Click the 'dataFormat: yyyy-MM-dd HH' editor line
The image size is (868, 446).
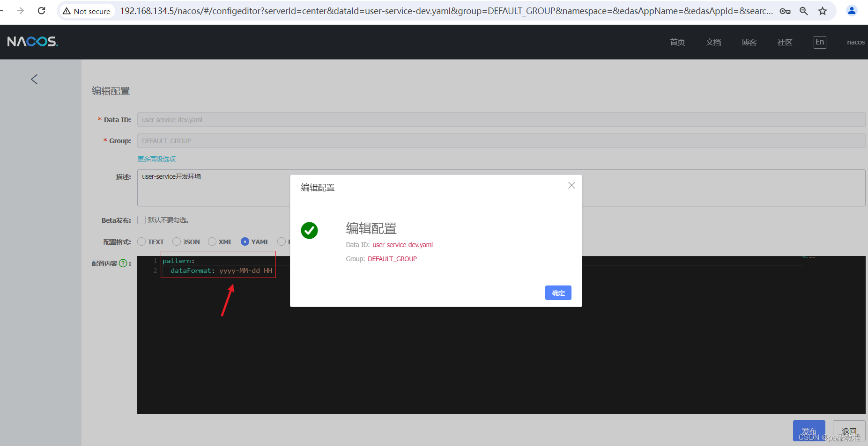click(221, 271)
